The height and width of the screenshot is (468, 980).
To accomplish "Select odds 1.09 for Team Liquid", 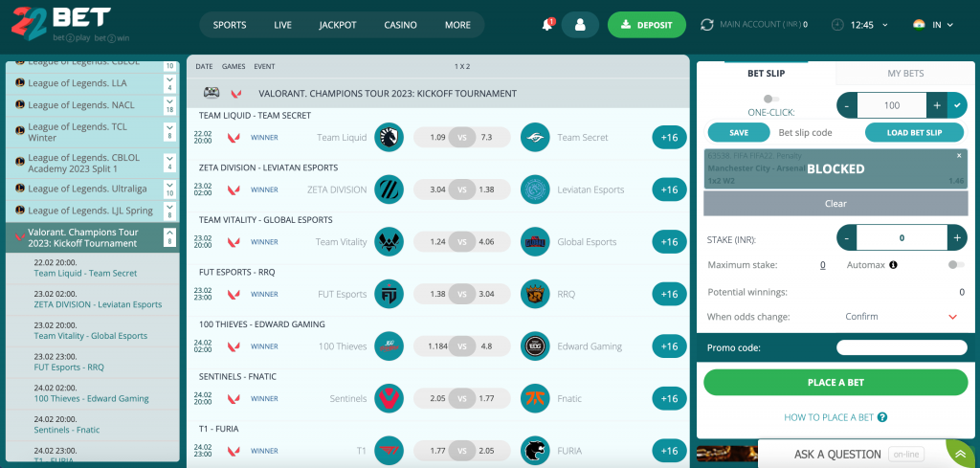I will pos(437,138).
